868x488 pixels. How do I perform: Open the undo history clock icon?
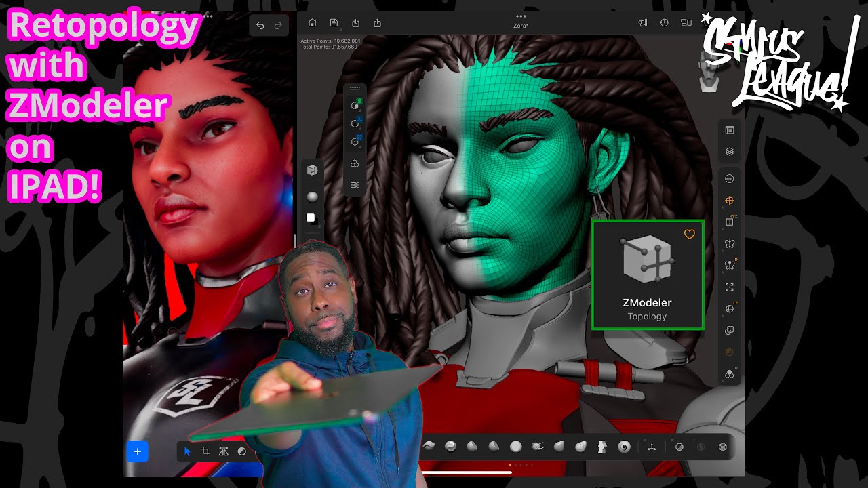pos(664,23)
